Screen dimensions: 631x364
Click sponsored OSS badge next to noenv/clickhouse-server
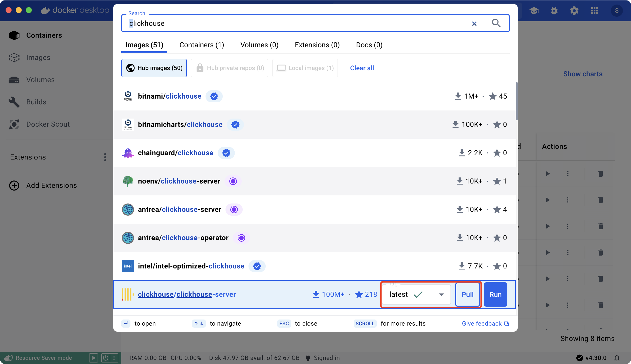coord(233,181)
